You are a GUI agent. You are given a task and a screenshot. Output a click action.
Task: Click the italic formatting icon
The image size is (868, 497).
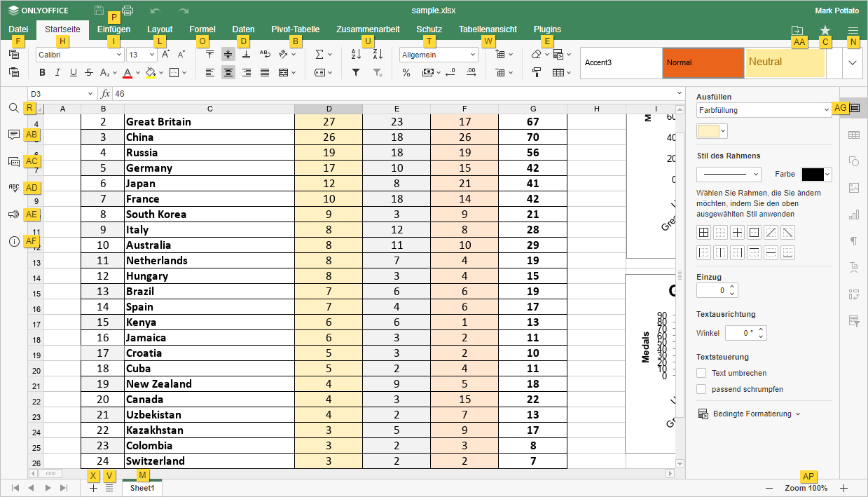click(x=57, y=72)
